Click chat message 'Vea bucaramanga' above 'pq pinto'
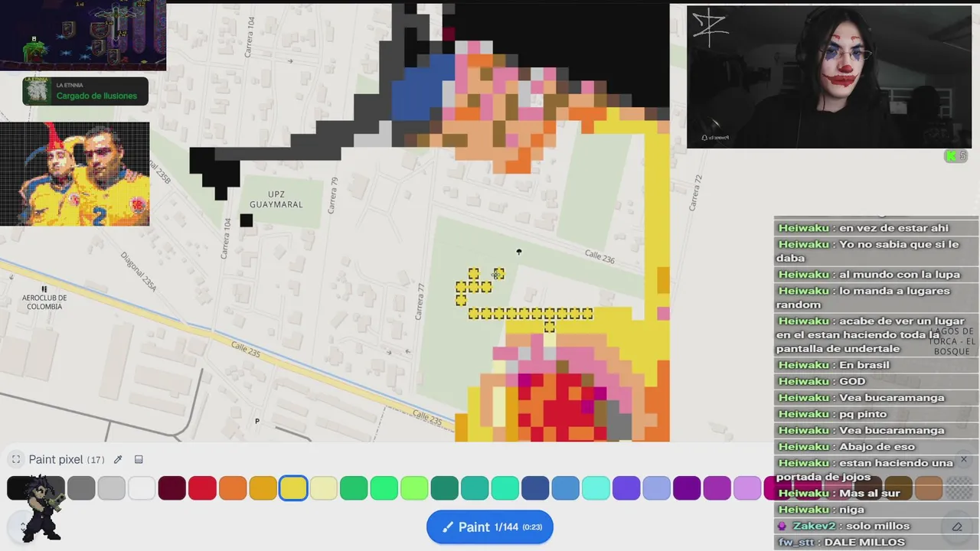The width and height of the screenshot is (980, 551). coord(892,398)
